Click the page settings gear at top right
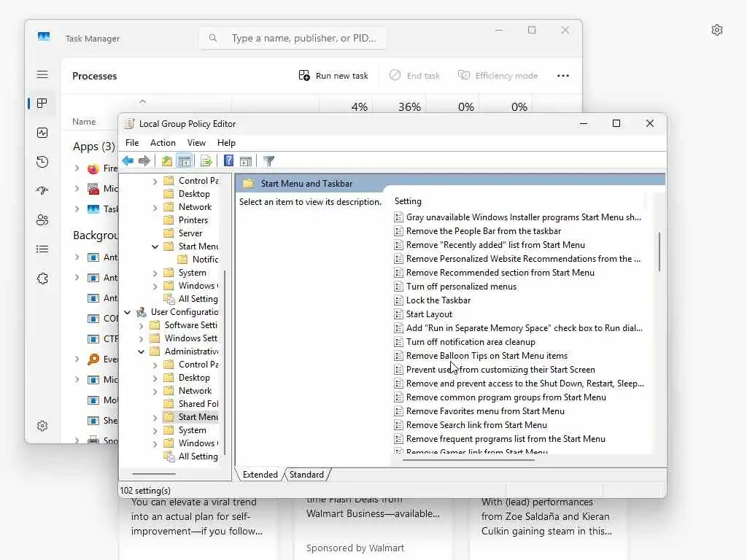747x560 pixels. click(x=717, y=30)
